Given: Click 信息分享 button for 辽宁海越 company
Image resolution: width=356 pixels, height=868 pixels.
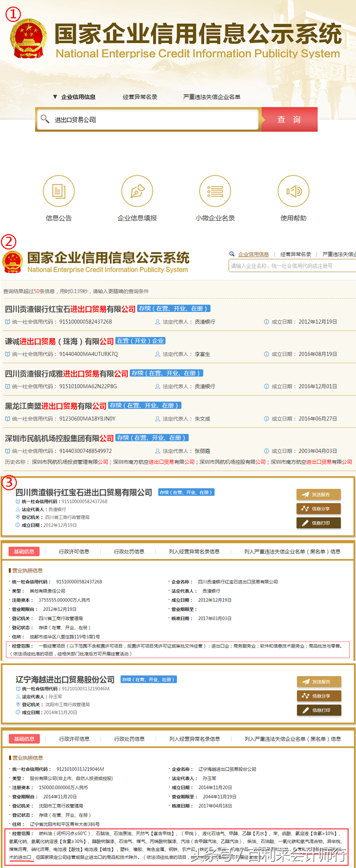Looking at the screenshot, I should [319, 696].
